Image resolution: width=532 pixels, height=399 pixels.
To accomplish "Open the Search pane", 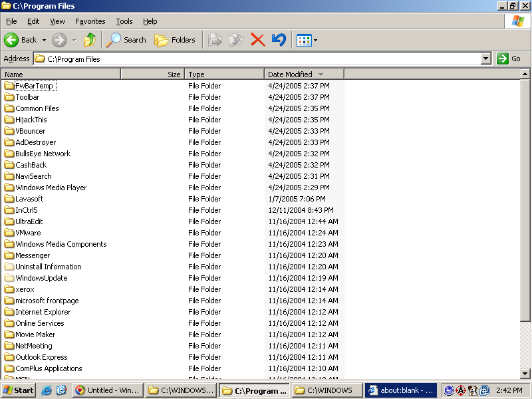I will click(x=126, y=40).
